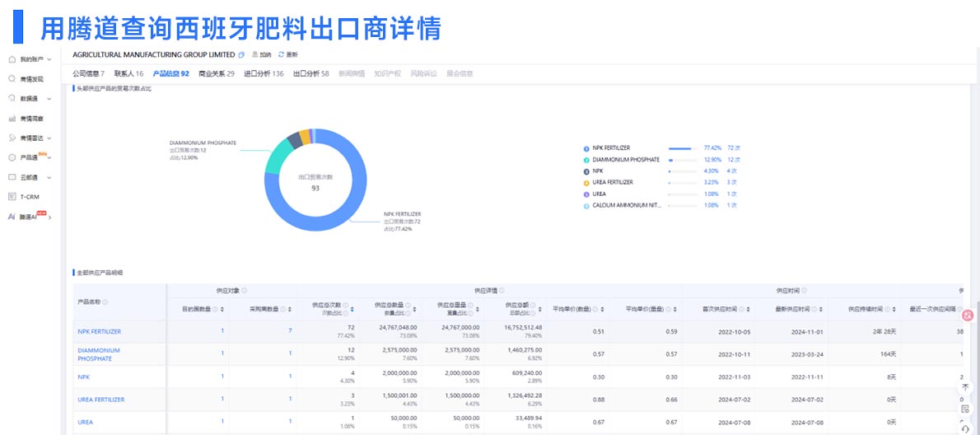The width and height of the screenshot is (980, 435).
Task: Click info icon next to 目的国数量
Action: 215,310
